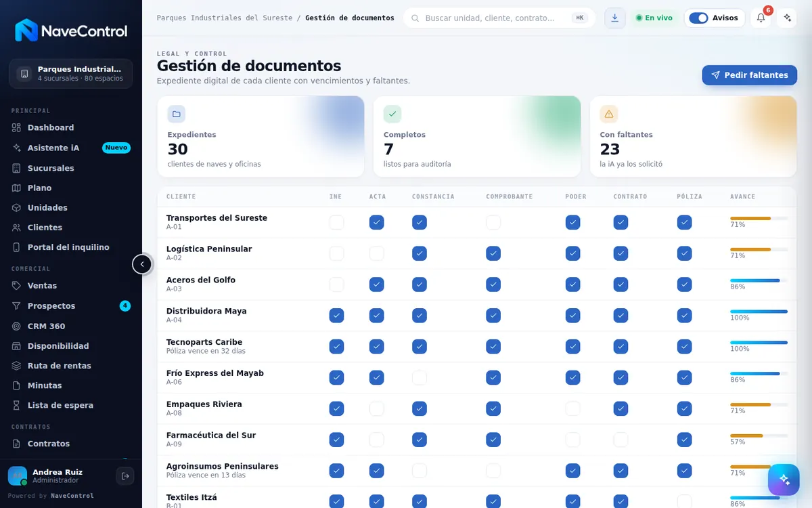This screenshot has height=508, width=812.
Task: Click the Lista de espera hourglass icon
Action: coord(17,405)
